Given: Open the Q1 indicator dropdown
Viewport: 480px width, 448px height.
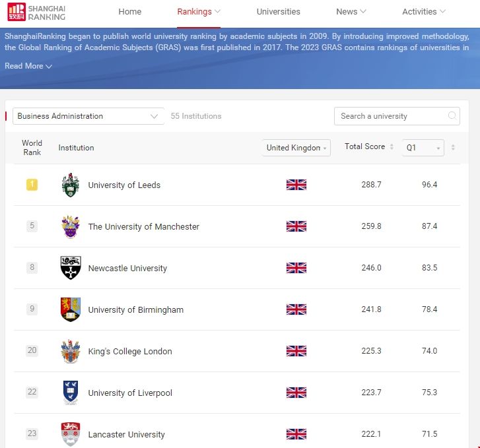Looking at the screenshot, I should (x=423, y=148).
